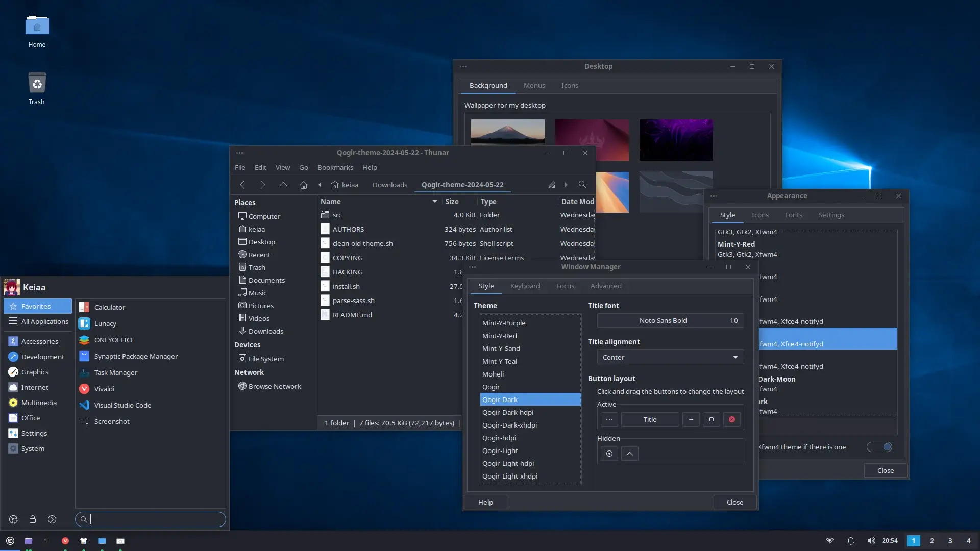Viewport: 980px width, 551px height.
Task: Click the Name column sort arrow
Action: click(x=435, y=202)
